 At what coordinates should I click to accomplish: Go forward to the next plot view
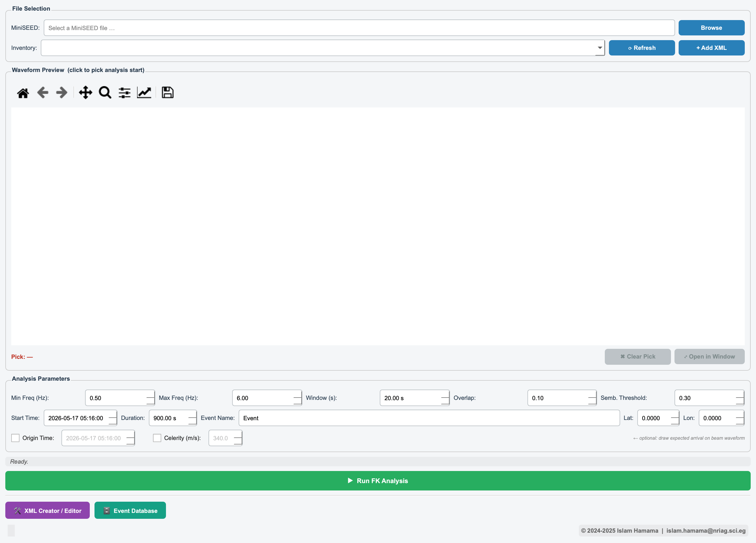tap(62, 93)
